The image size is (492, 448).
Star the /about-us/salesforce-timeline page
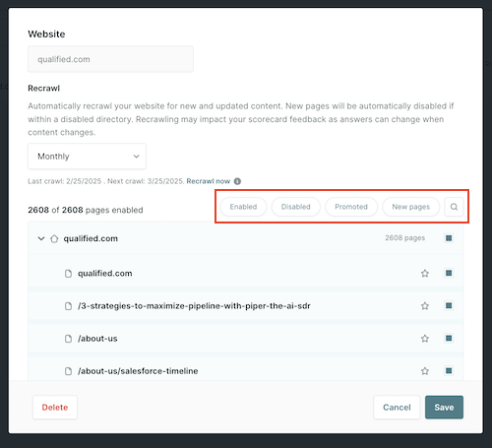[x=425, y=371]
